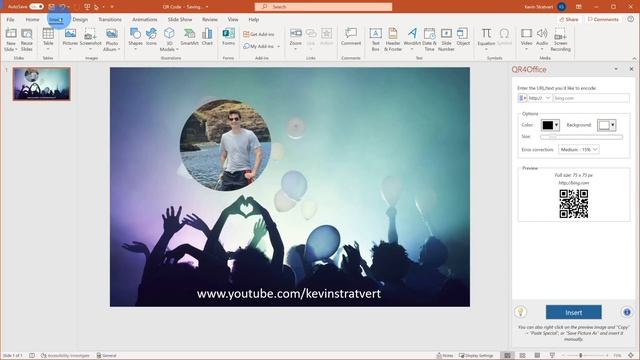Image resolution: width=640 pixels, height=360 pixels.
Task: Click the info icon in QR4Office pane
Action: [627, 312]
